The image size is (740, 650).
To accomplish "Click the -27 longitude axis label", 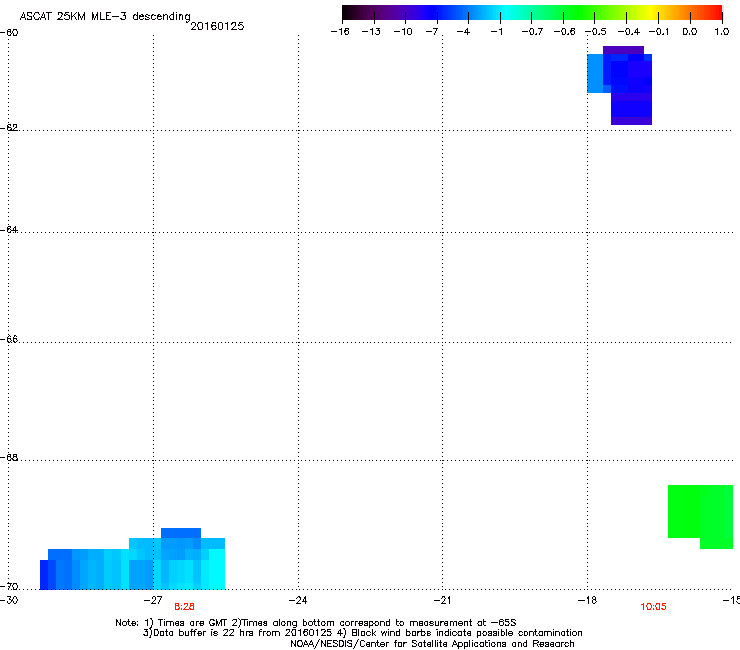I will tap(153, 600).
